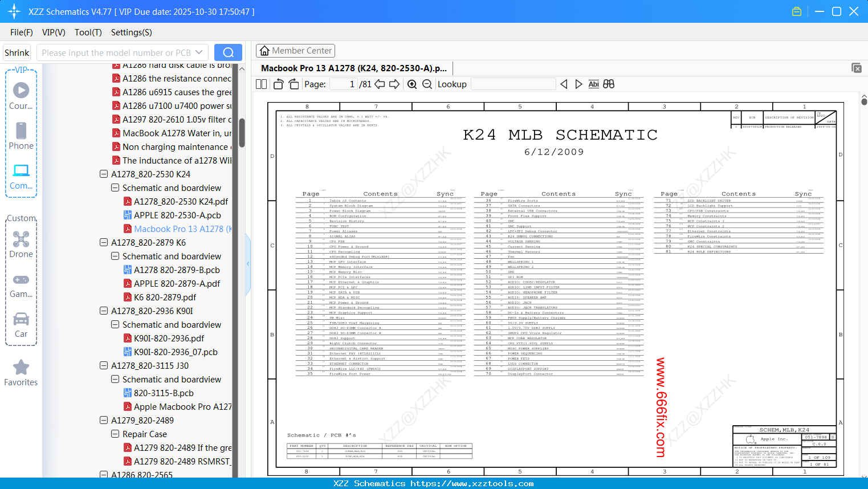Open the APPLE 820-2530-A.pcb boardview file

click(177, 215)
